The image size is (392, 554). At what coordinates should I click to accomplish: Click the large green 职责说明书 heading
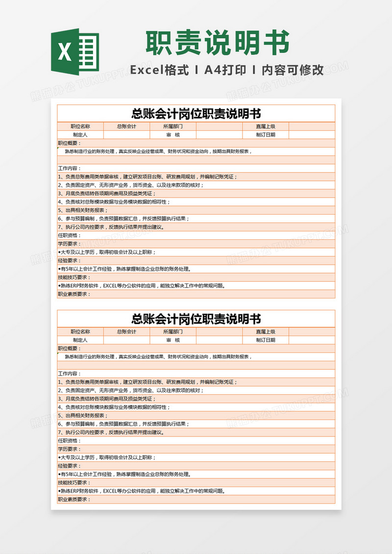(x=218, y=43)
